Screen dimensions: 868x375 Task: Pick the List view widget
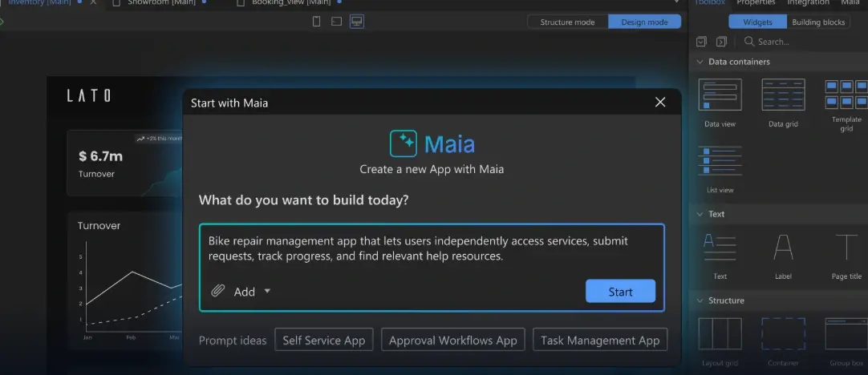coord(720,161)
